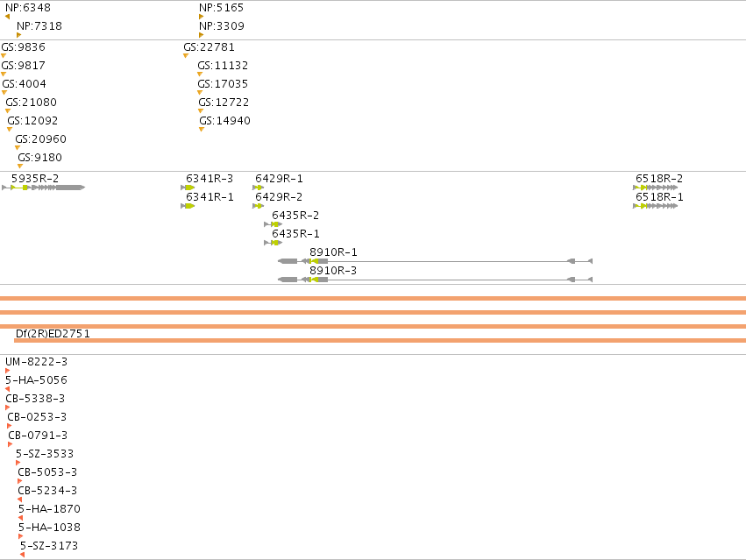The width and height of the screenshot is (746, 560).
Task: Click the 8910R-1 transcript label
Action: 333,252
